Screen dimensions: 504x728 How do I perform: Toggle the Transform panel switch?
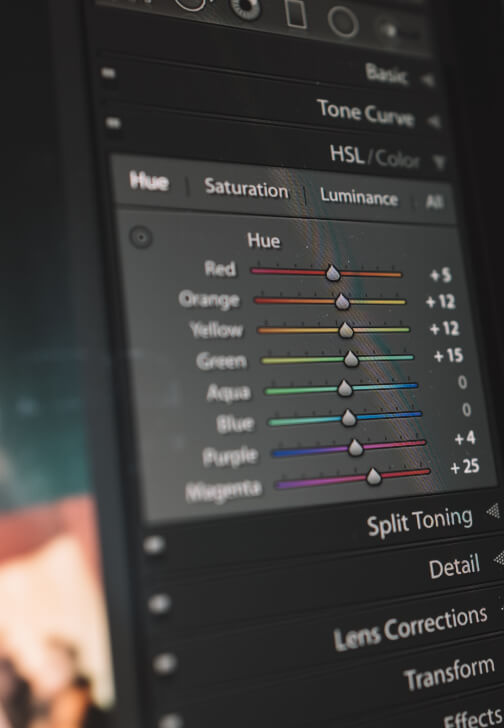[170, 722]
